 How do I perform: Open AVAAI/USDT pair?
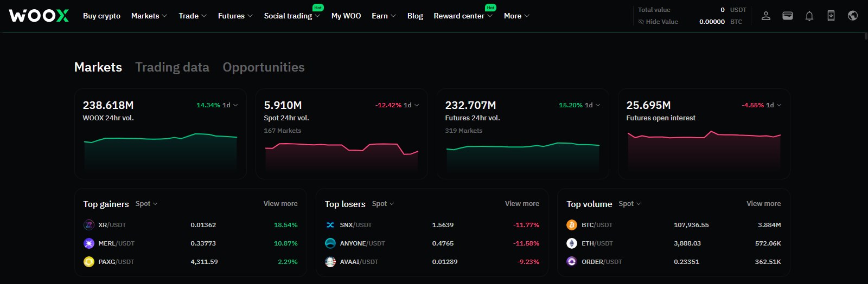tap(359, 262)
